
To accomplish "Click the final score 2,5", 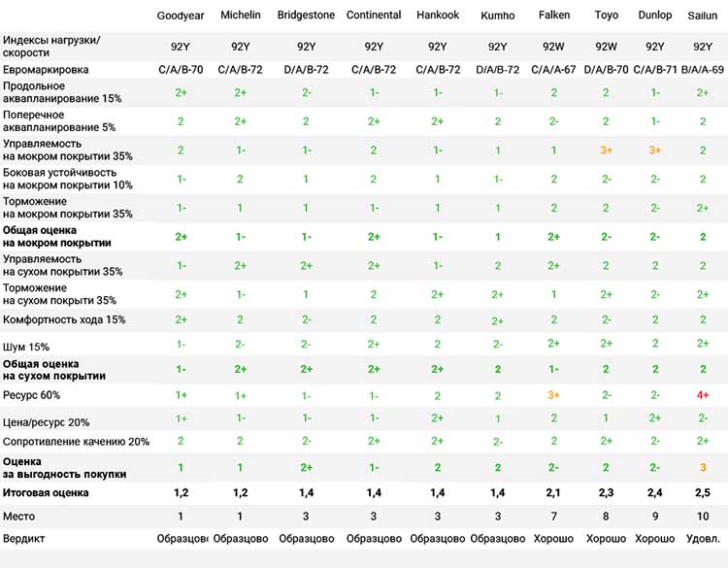I will [703, 493].
